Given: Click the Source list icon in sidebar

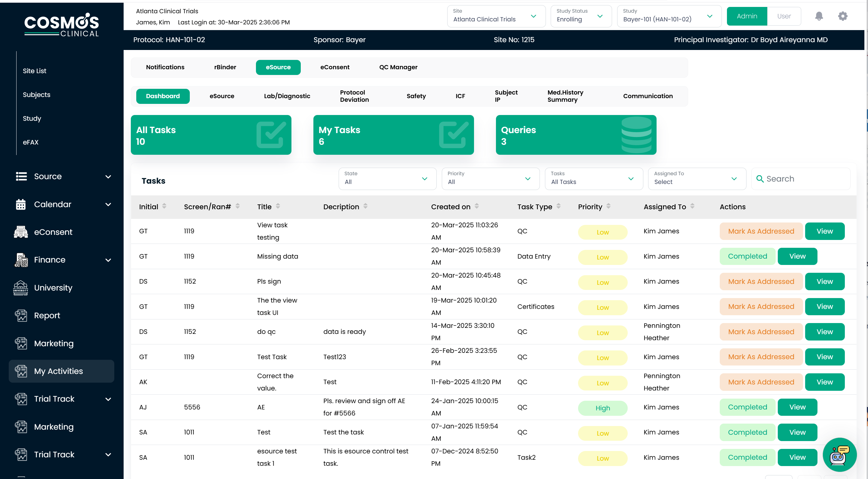Looking at the screenshot, I should coord(21,176).
